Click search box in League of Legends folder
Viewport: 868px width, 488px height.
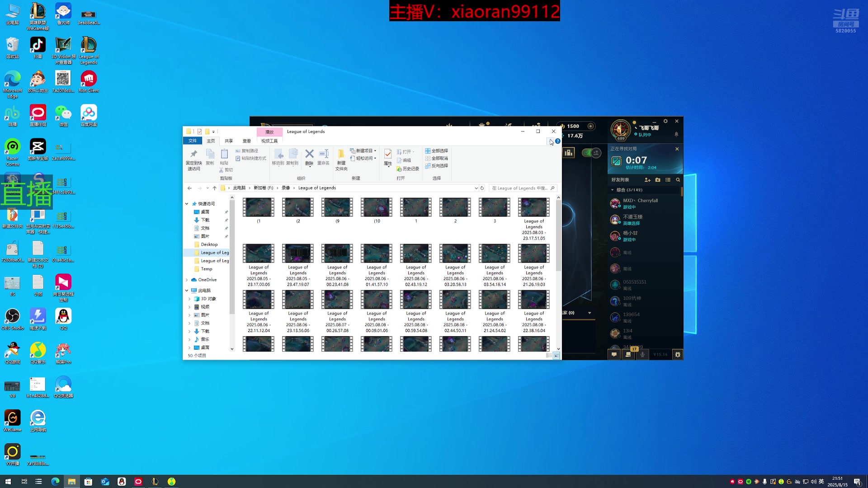coord(523,188)
